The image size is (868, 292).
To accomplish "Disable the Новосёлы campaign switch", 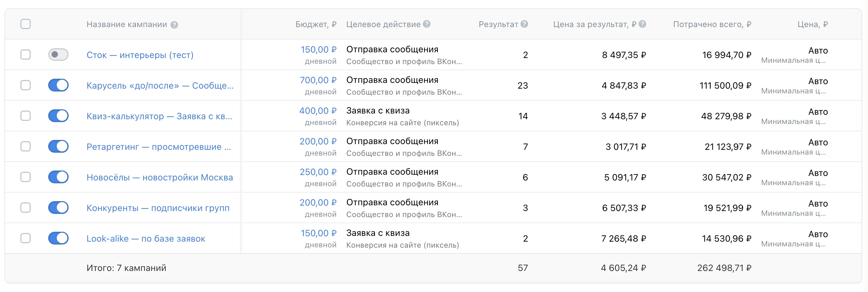I will (58, 177).
